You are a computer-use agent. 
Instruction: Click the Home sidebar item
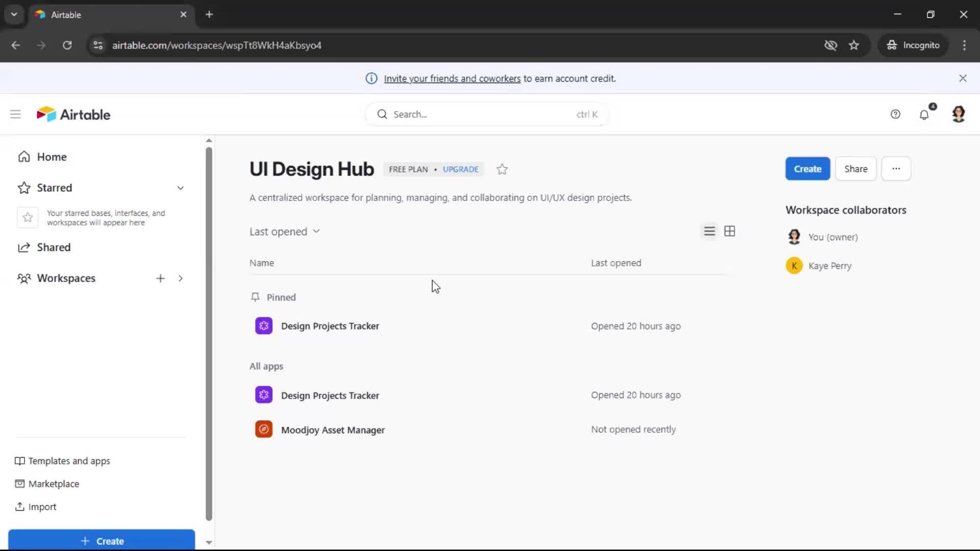pyautogui.click(x=52, y=157)
